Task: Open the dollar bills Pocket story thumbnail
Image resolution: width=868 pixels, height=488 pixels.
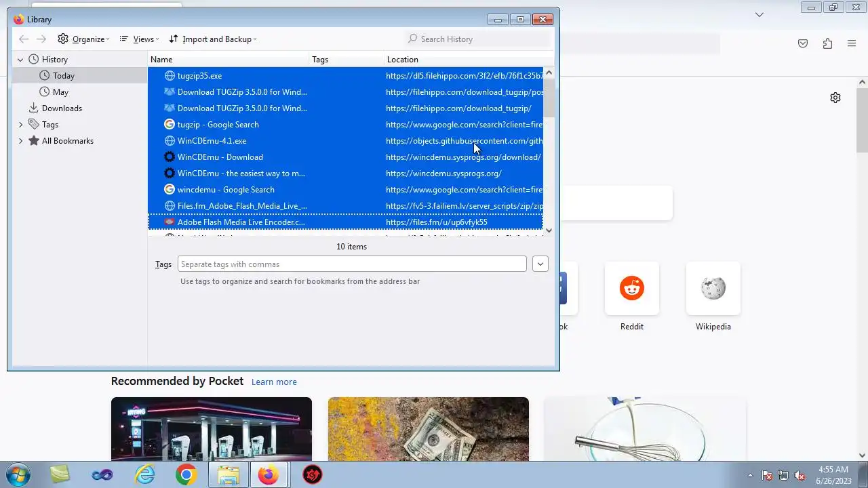Action: coord(429,429)
